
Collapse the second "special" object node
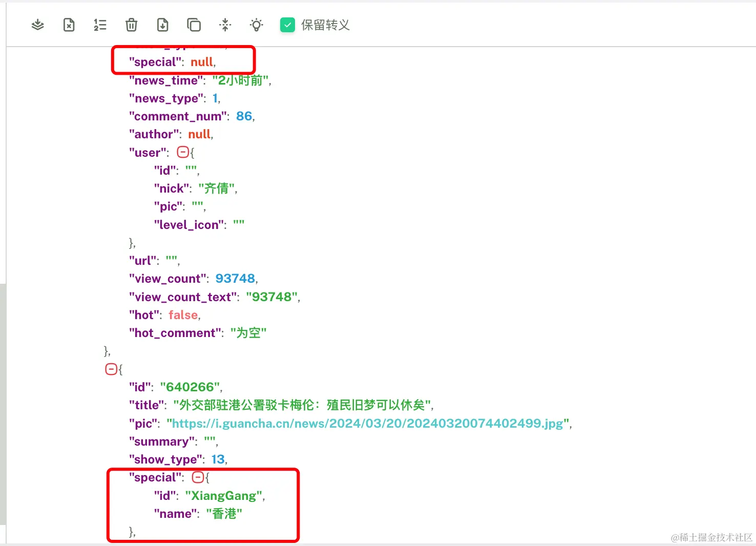point(198,477)
